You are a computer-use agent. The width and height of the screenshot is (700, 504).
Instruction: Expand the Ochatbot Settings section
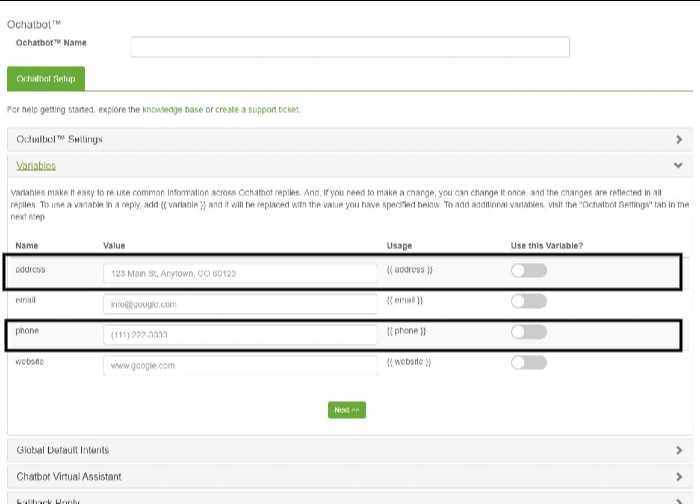click(350, 139)
